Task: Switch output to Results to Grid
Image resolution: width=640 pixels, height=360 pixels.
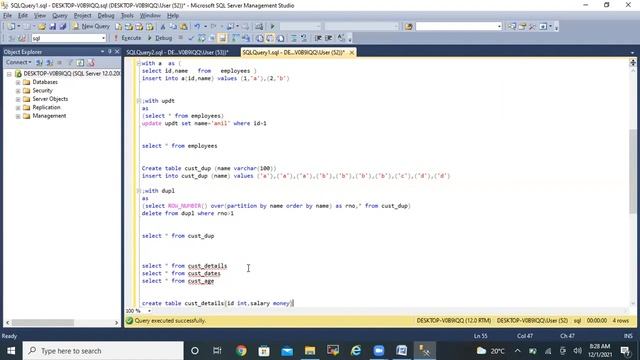Action: tap(270, 38)
